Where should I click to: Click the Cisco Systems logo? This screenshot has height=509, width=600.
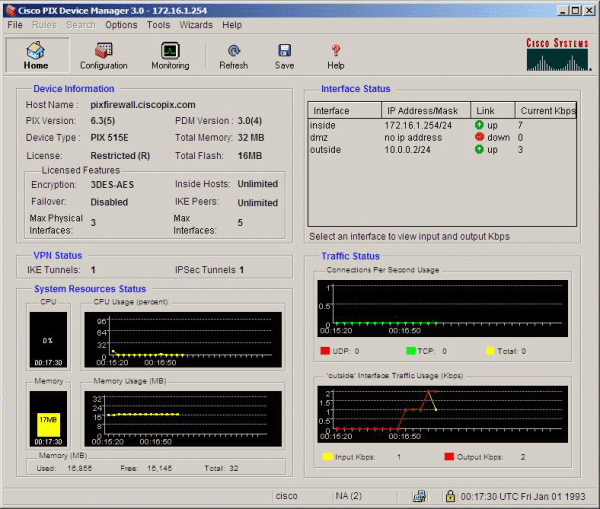557,55
